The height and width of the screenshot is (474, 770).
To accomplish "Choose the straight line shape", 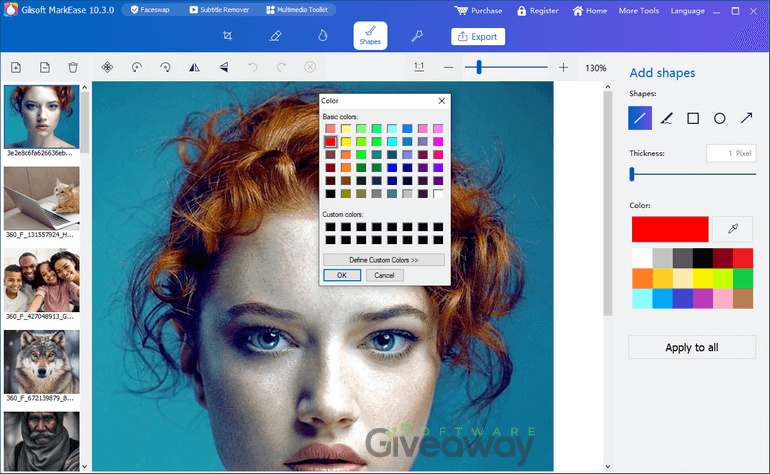I will pos(640,118).
